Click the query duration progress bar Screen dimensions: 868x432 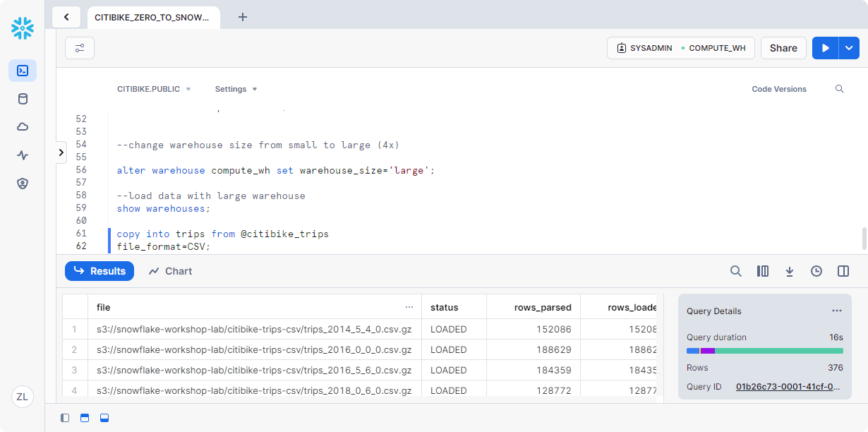pos(764,351)
